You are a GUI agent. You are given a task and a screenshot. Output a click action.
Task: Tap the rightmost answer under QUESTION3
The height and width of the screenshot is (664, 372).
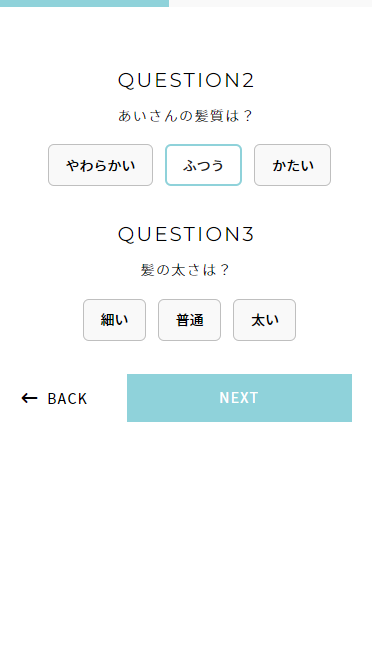pyautogui.click(x=264, y=320)
